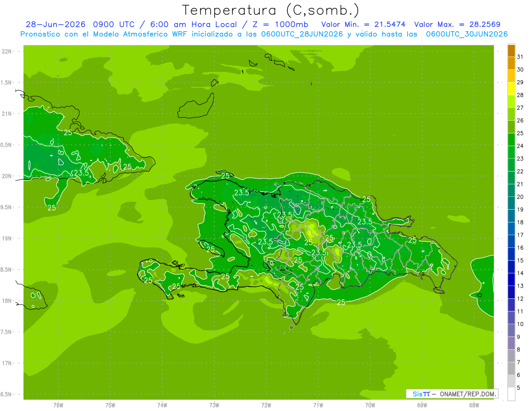Click "Modelo Atmosferico WRF" in the subtitle

[x=145, y=34]
